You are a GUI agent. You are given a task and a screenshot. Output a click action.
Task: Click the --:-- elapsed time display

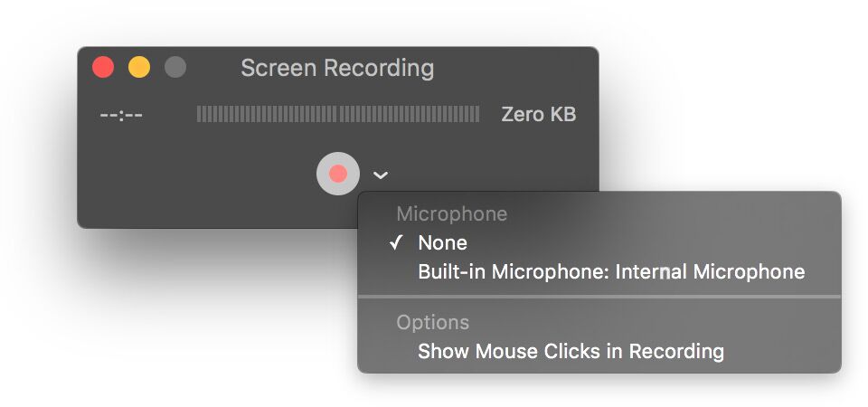121,115
